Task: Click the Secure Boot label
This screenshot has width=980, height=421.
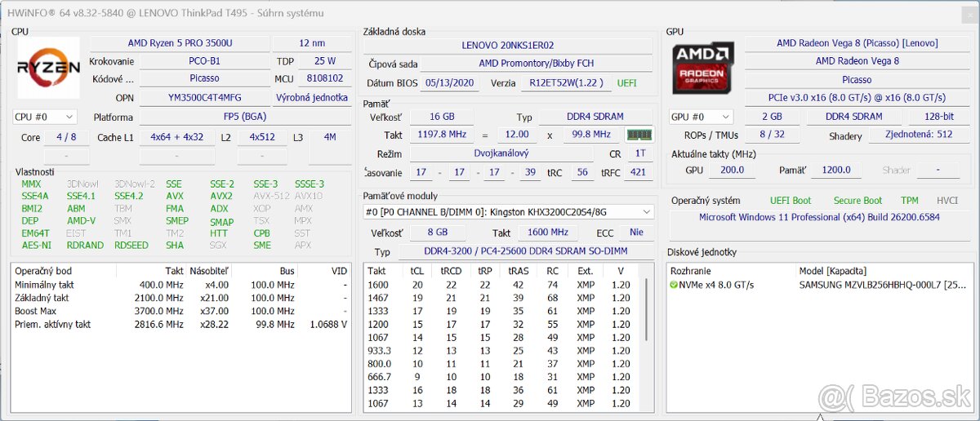Action: pyautogui.click(x=857, y=201)
